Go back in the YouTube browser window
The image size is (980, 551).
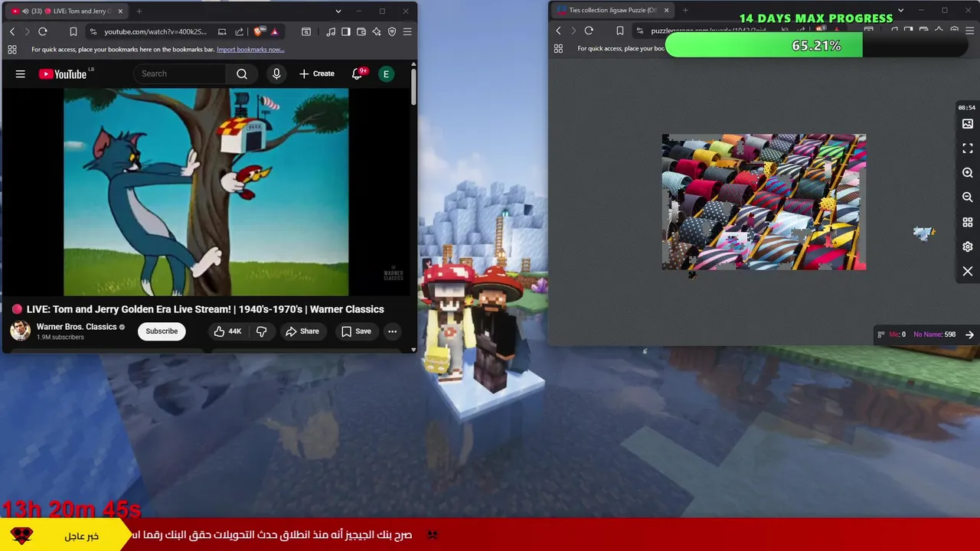tap(12, 31)
